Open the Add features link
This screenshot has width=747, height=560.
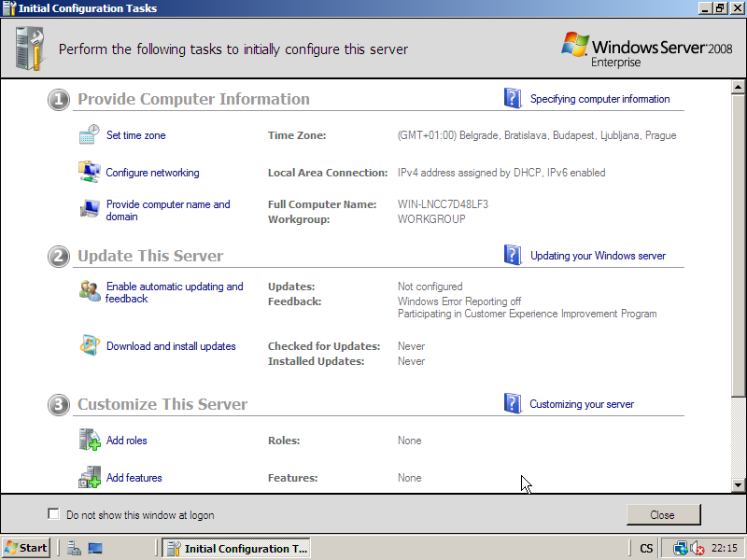coord(134,478)
